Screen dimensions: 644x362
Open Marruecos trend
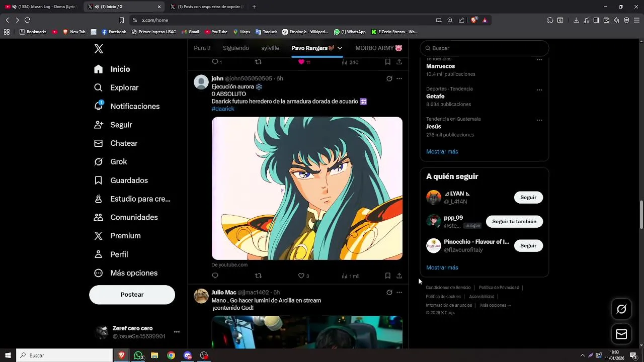440,66
